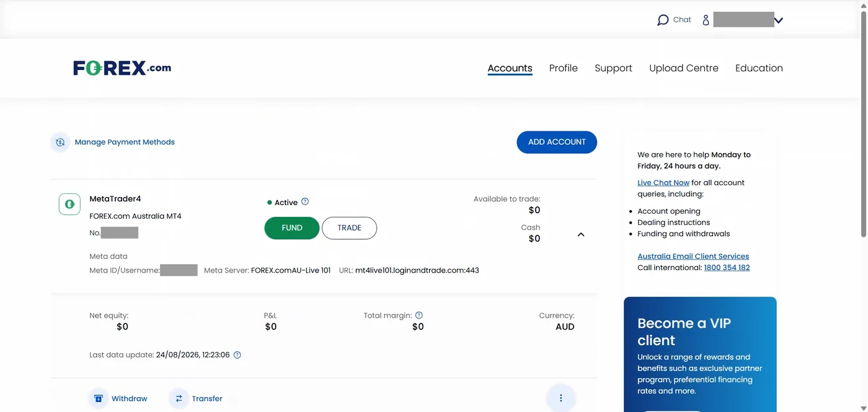Select the Transfer link text
Screen dimensions: 868x412
coord(207,398)
